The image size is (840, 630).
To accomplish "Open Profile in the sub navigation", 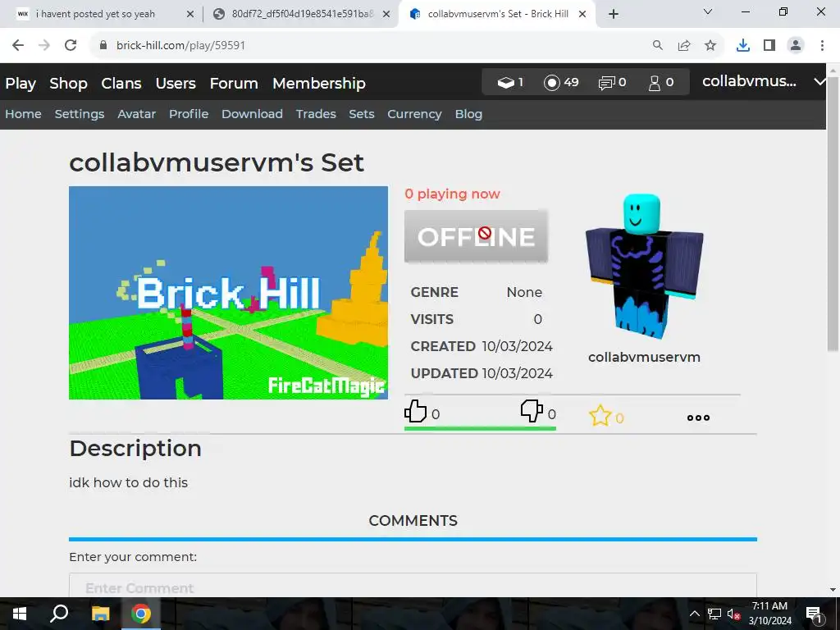I will (189, 114).
